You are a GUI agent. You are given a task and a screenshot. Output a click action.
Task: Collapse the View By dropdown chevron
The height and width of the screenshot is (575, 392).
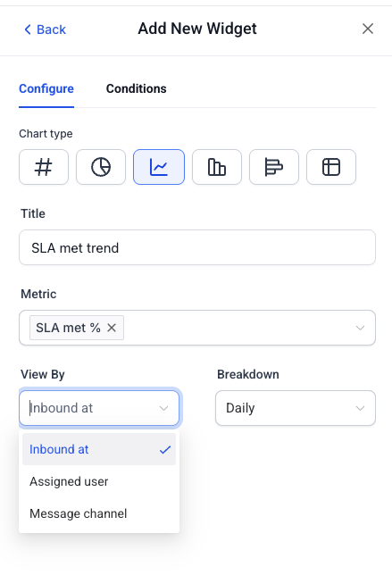pyautogui.click(x=163, y=408)
